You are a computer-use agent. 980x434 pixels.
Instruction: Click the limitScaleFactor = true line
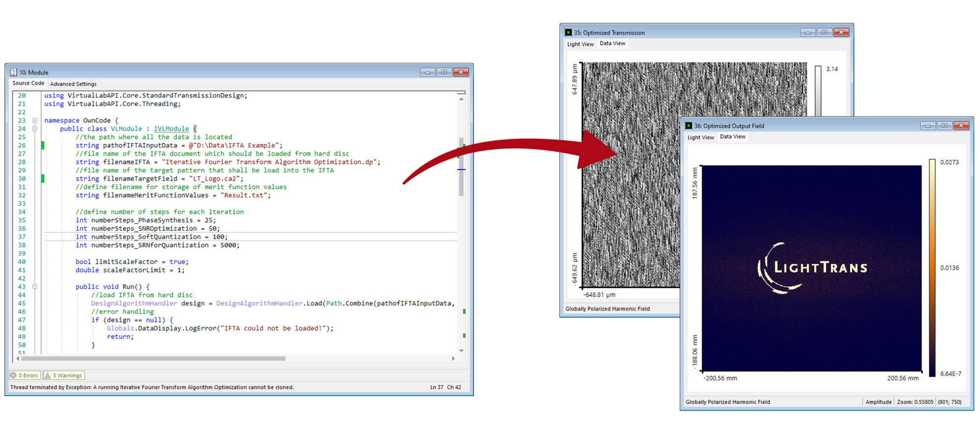132,262
